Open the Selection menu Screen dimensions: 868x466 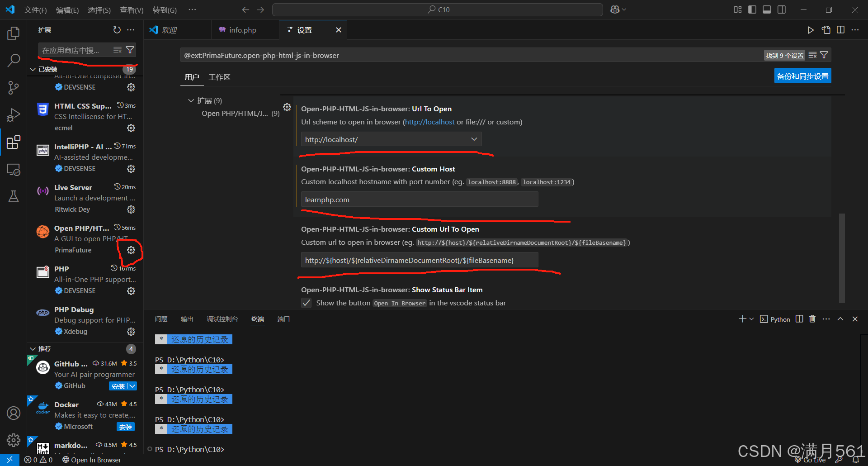[x=99, y=10]
